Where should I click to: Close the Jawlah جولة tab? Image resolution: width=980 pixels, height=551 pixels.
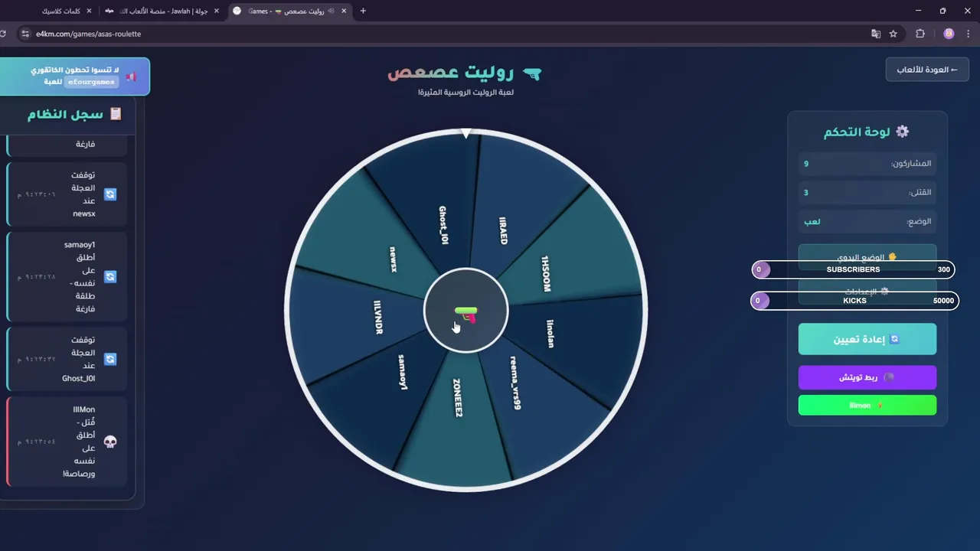click(x=217, y=11)
